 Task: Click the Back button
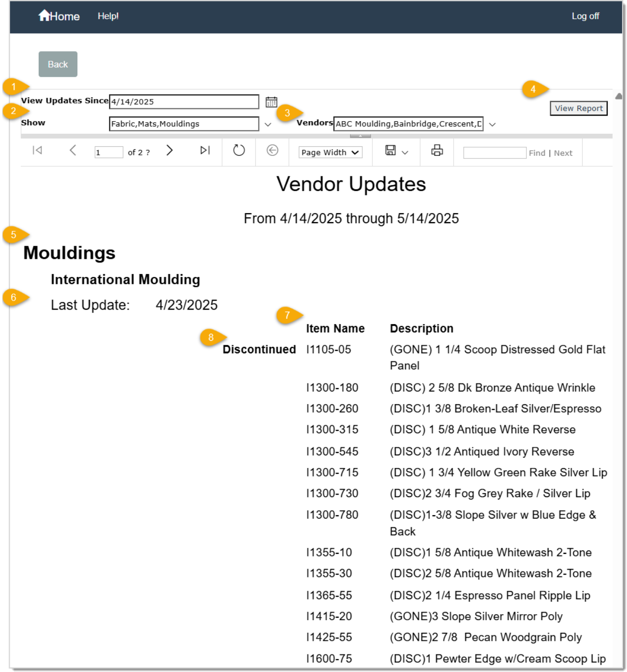point(57,64)
